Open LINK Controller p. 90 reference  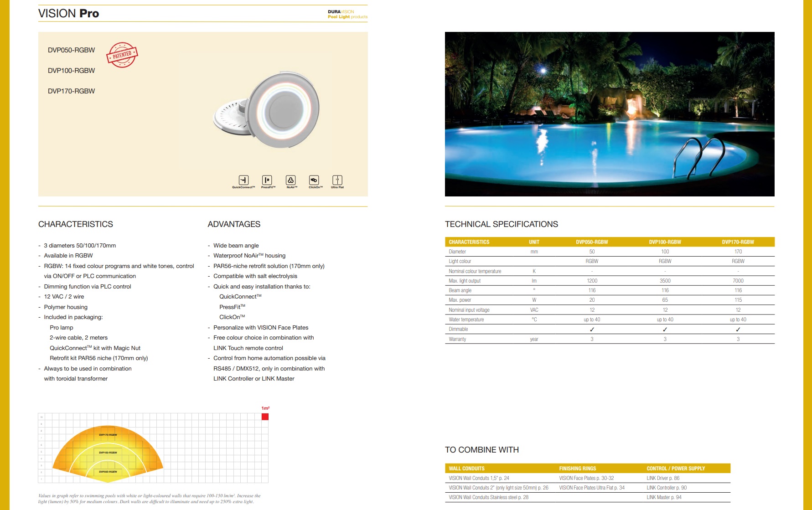click(667, 488)
